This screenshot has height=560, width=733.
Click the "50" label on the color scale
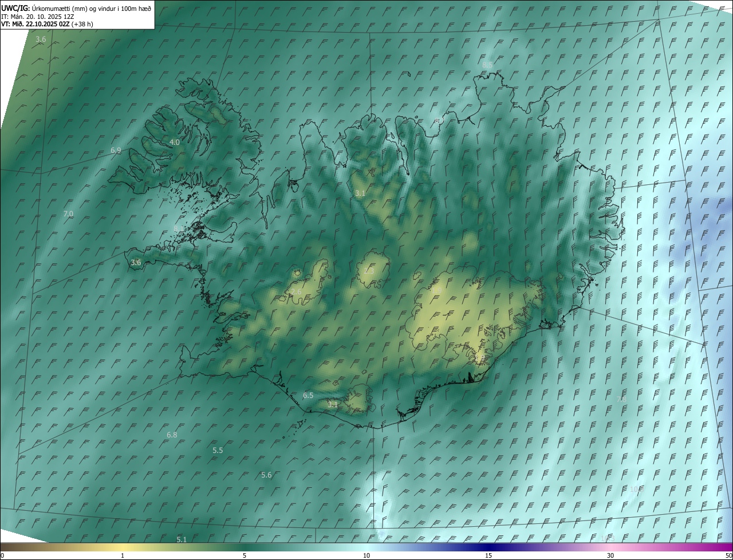click(728, 555)
